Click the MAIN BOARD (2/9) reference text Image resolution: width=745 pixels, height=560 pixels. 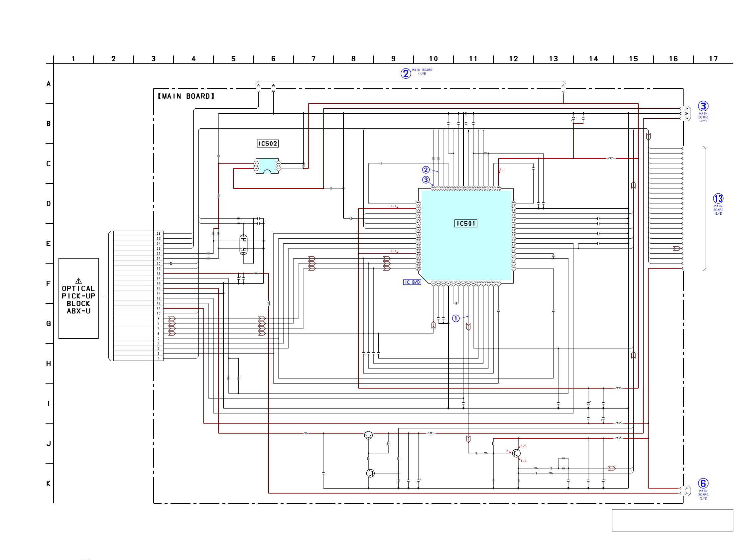(x=703, y=117)
